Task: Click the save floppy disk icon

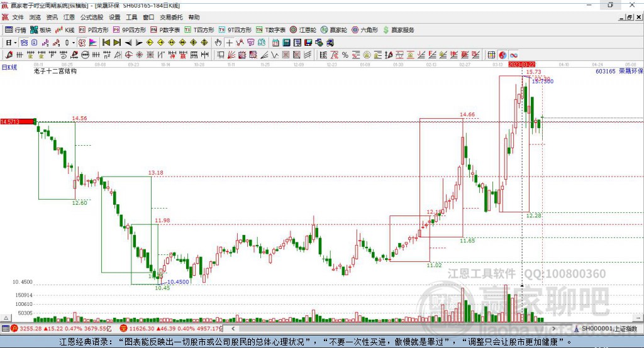Action: tap(308, 43)
